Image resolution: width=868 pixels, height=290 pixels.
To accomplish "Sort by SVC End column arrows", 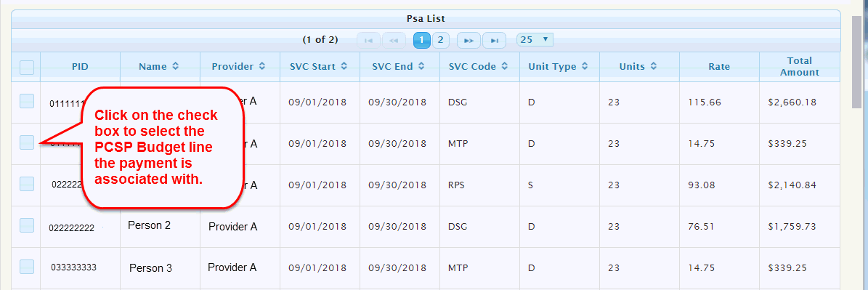I will tap(421, 66).
